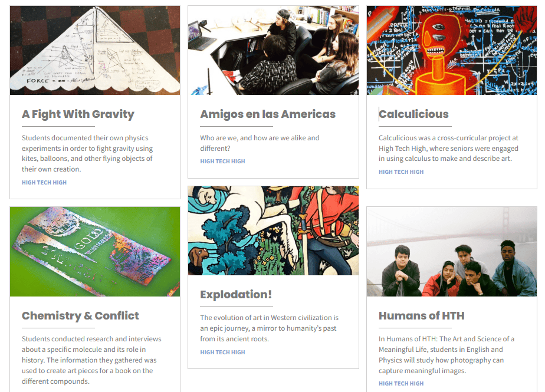Image resolution: width=545 pixels, height=392 pixels.
Task: Open the Chemistry & Conflict title
Action: (80, 315)
